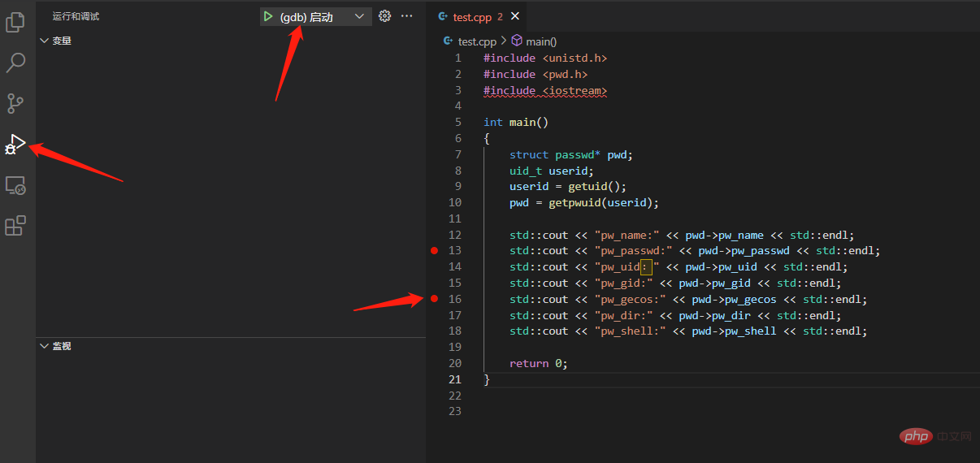Open the Extensions view icon
The width and height of the screenshot is (980, 463).
pos(15,226)
